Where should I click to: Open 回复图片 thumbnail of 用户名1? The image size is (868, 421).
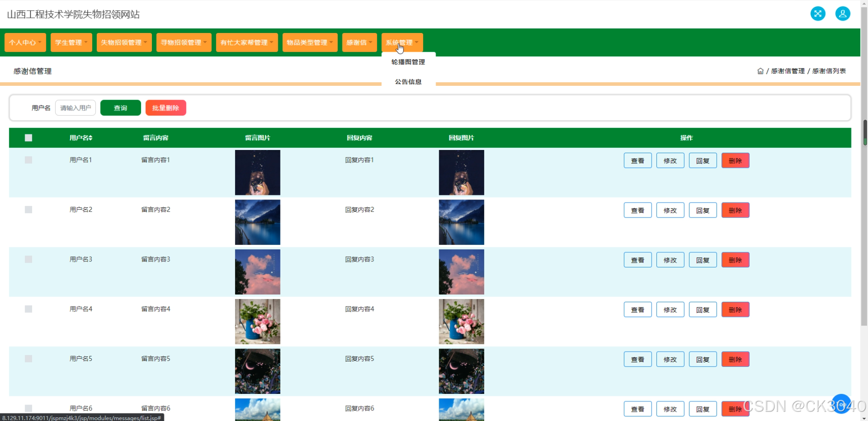[x=461, y=172]
